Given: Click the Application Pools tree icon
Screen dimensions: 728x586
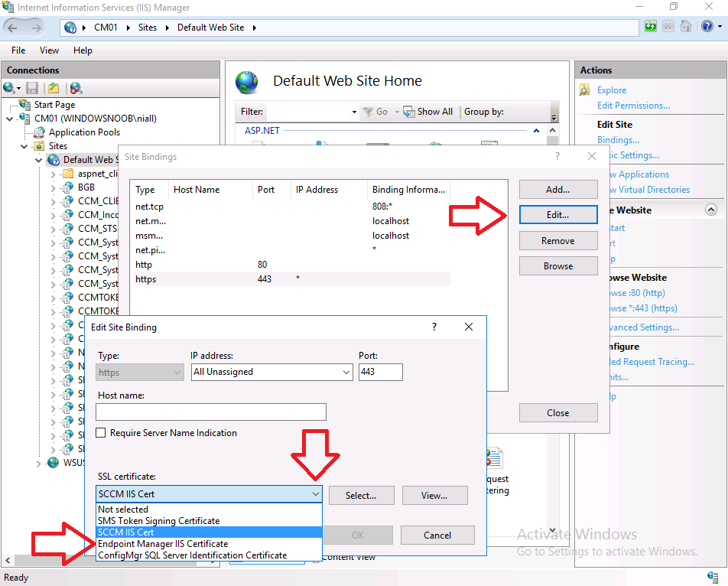Looking at the screenshot, I should click(x=40, y=132).
